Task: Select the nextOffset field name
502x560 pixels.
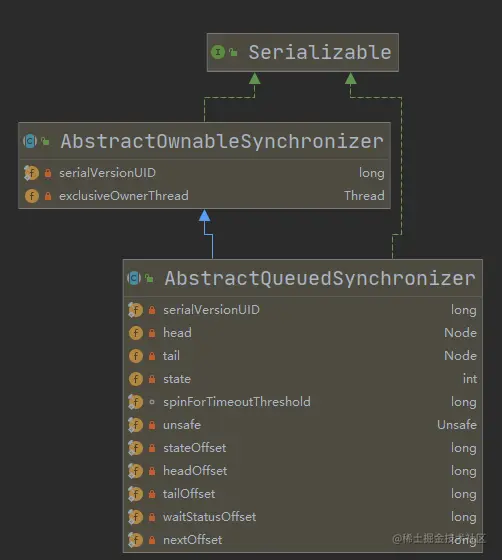Action: tap(192, 540)
